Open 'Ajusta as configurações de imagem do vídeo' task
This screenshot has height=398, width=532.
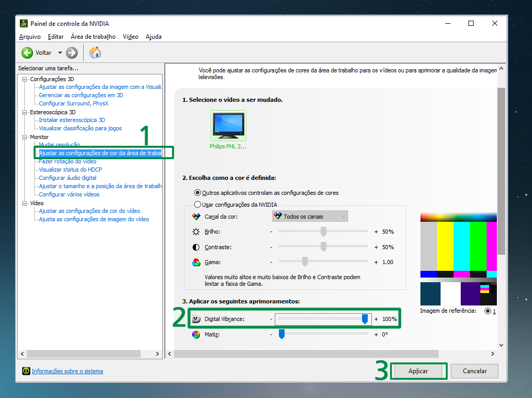click(x=94, y=219)
